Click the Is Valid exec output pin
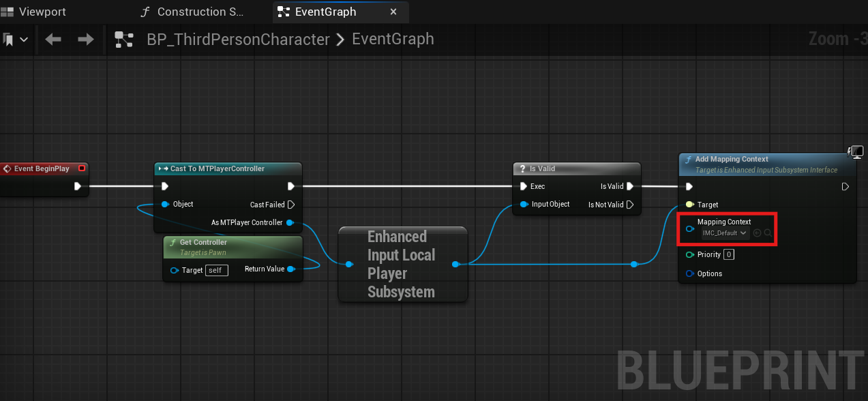This screenshot has height=401, width=868. click(629, 186)
